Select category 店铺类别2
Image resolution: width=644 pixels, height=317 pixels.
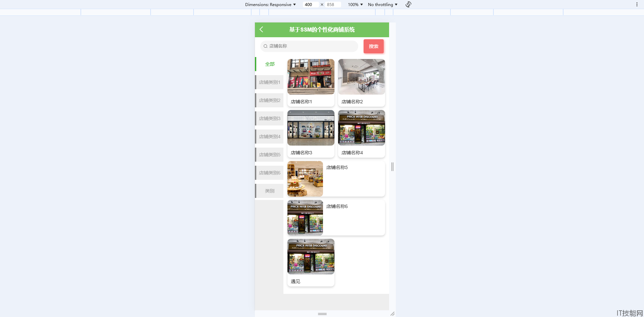coord(269,100)
